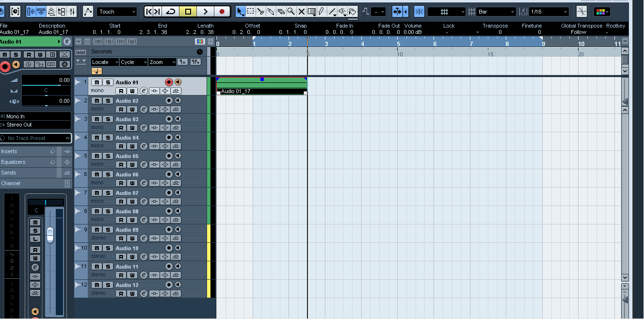The width and height of the screenshot is (644, 319).
Task: Open the 1/16 quantize dropdown
Action: point(549,12)
